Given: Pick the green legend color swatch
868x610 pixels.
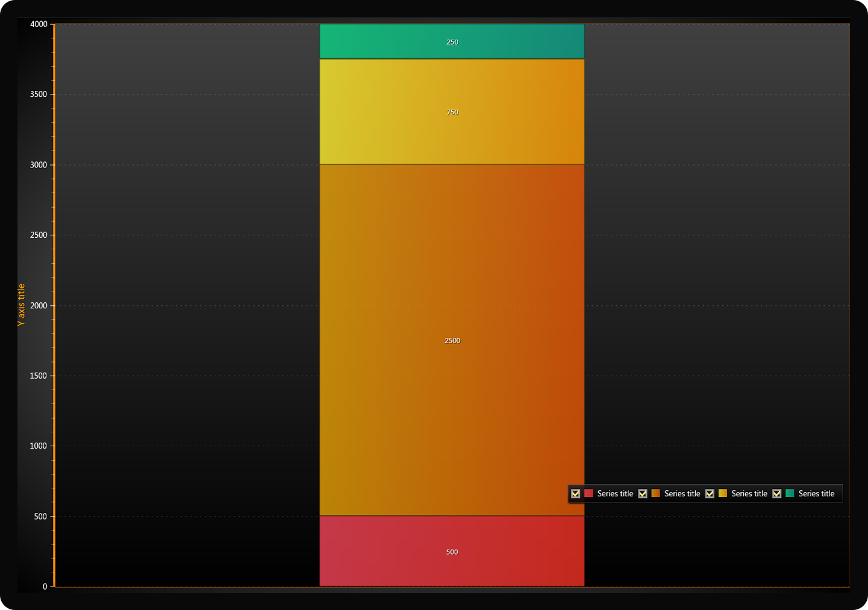Looking at the screenshot, I should pyautogui.click(x=790, y=493).
